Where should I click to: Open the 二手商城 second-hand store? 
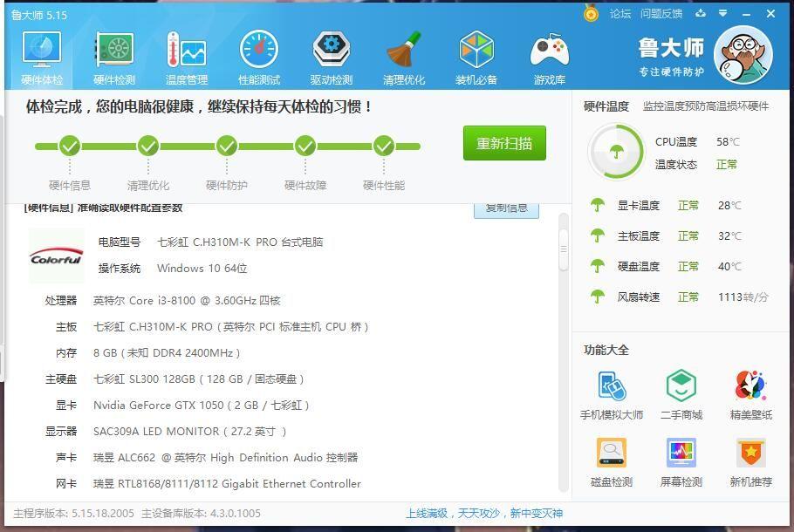681,396
